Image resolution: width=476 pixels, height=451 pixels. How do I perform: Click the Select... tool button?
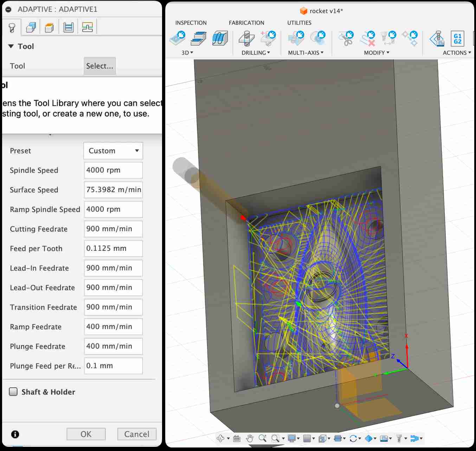tap(100, 66)
